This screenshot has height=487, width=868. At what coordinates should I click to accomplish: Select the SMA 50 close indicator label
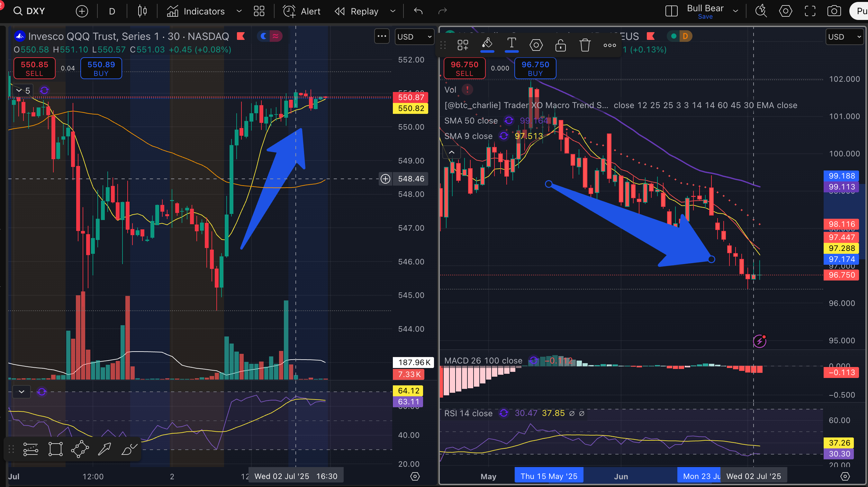tap(471, 121)
